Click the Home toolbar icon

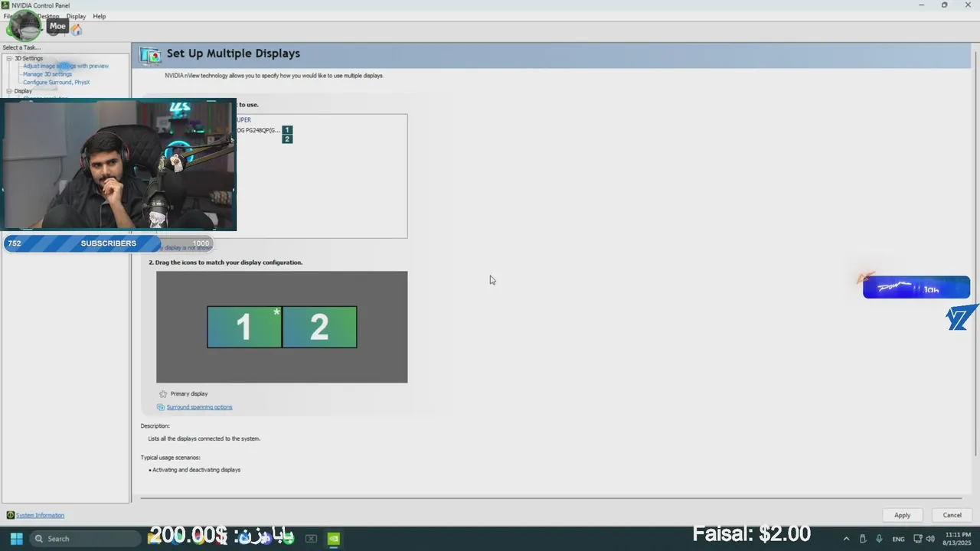[77, 30]
